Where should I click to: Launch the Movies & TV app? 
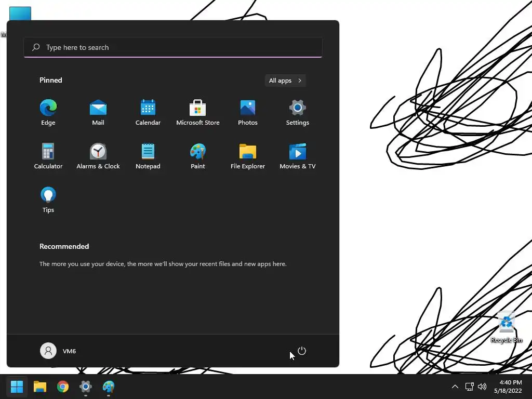298,156
